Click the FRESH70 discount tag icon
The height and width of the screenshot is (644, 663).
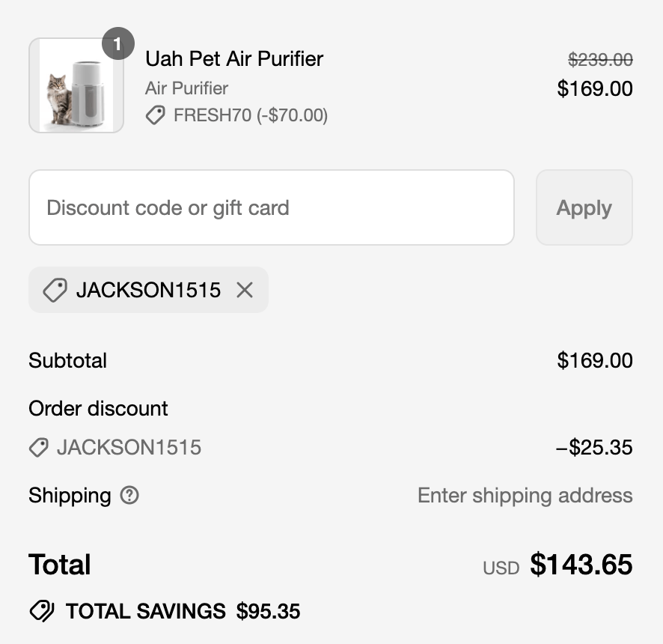pos(155,116)
